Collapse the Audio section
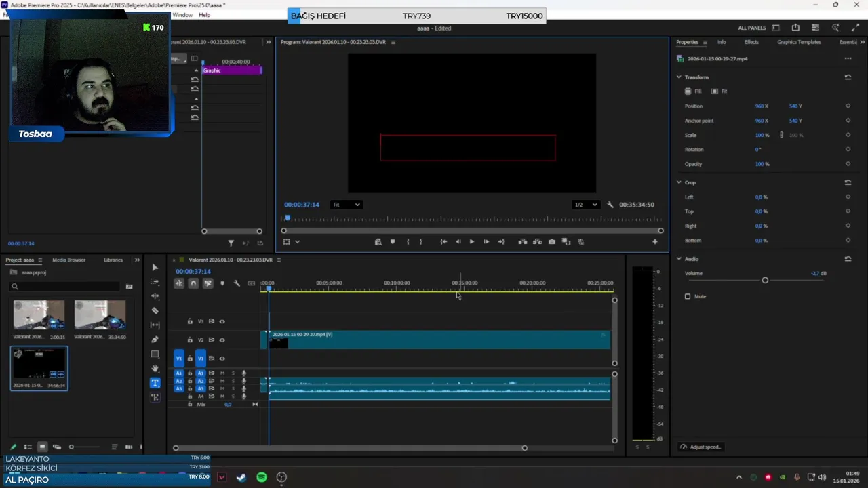 pos(679,259)
